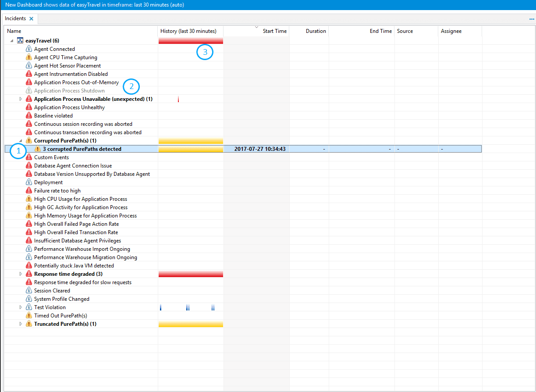The width and height of the screenshot is (536, 392).
Task: Expand Application Process Unavailable (unexpected) row
Action: (21, 99)
